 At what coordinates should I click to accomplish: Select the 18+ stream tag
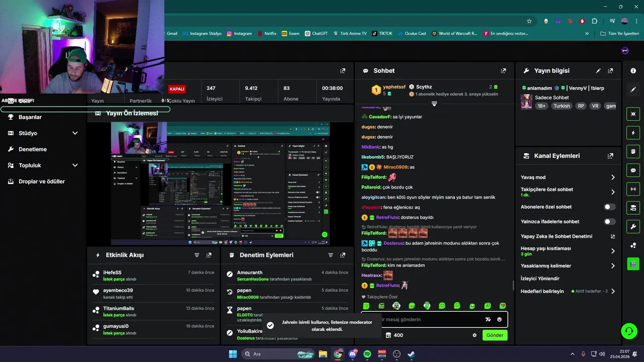(541, 106)
